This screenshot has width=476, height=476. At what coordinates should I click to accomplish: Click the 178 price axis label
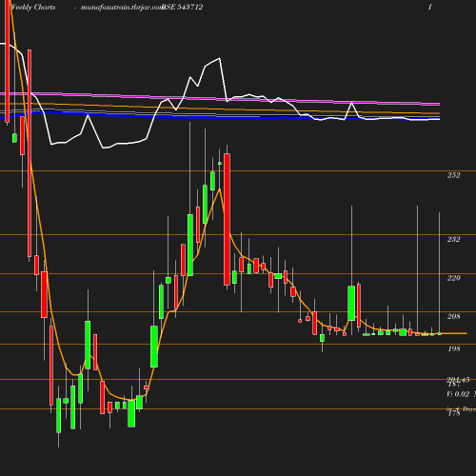click(454, 413)
